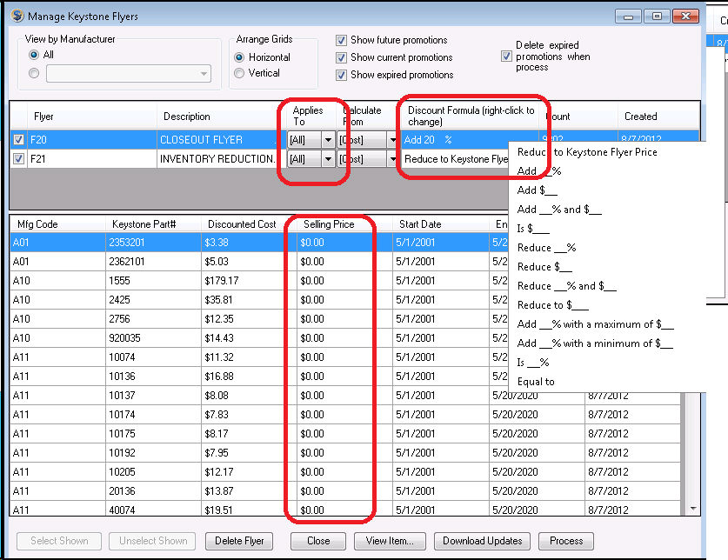Toggle Delete expired promotions when process
This screenshot has height=560, width=728.
(506, 57)
